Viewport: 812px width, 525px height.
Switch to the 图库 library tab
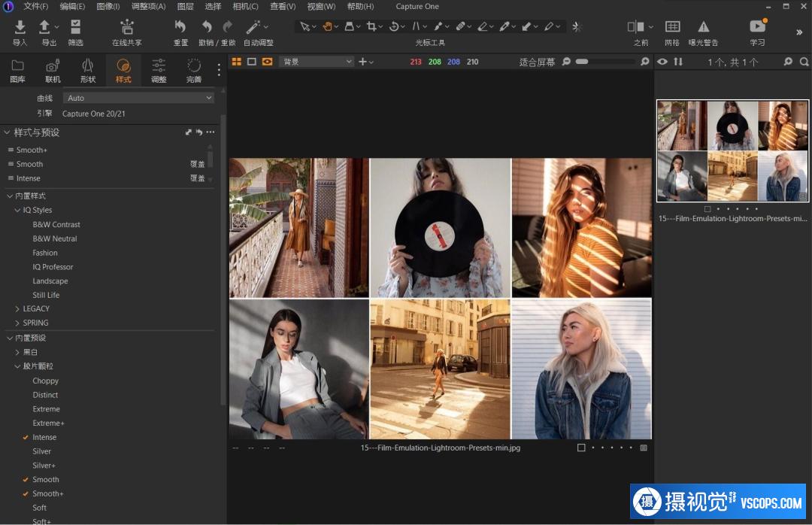pos(17,71)
